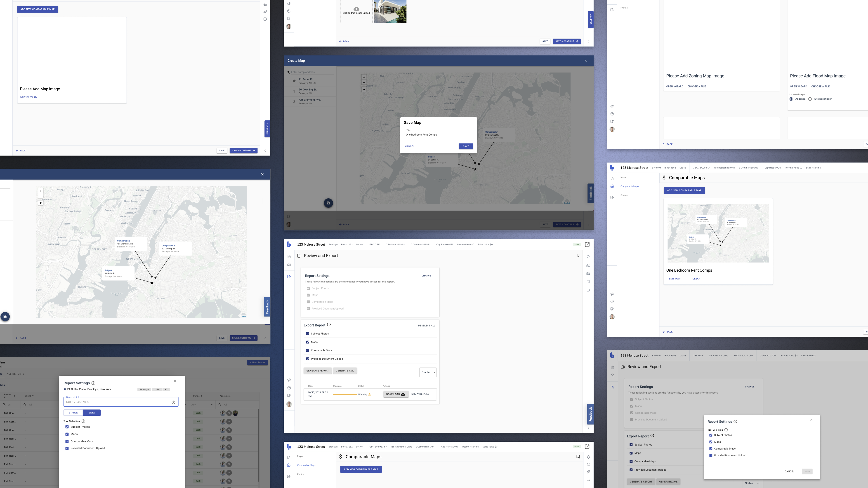
Task: Click CHOOSE A FILE under Please Add Zoning Map Image
Action: tap(696, 86)
